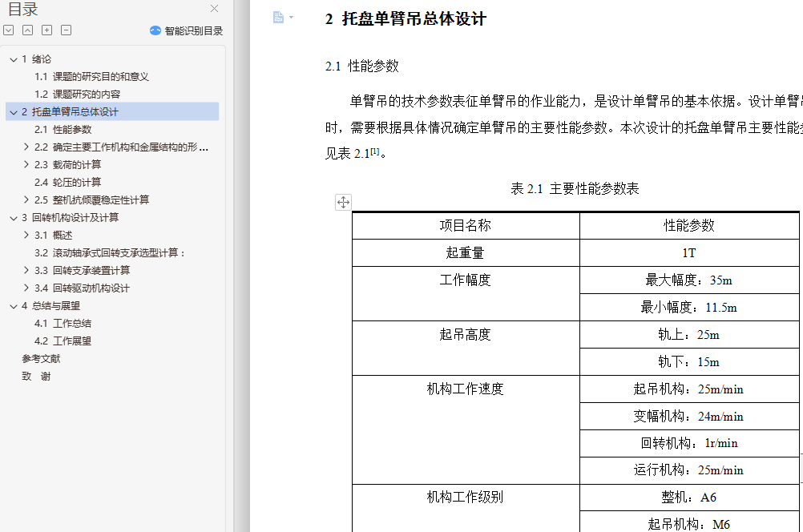Jump to 致 谢 in outline
This screenshot has width=803, height=532.
click(36, 377)
